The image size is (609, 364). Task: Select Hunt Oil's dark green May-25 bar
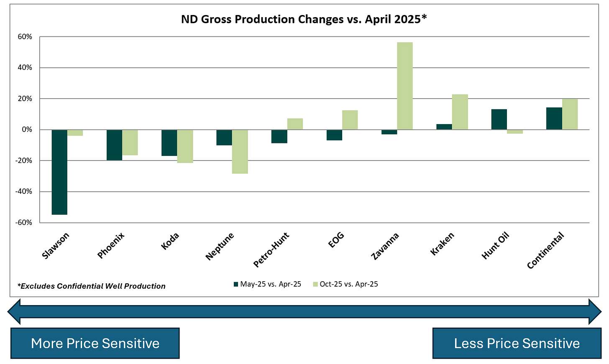click(x=499, y=120)
